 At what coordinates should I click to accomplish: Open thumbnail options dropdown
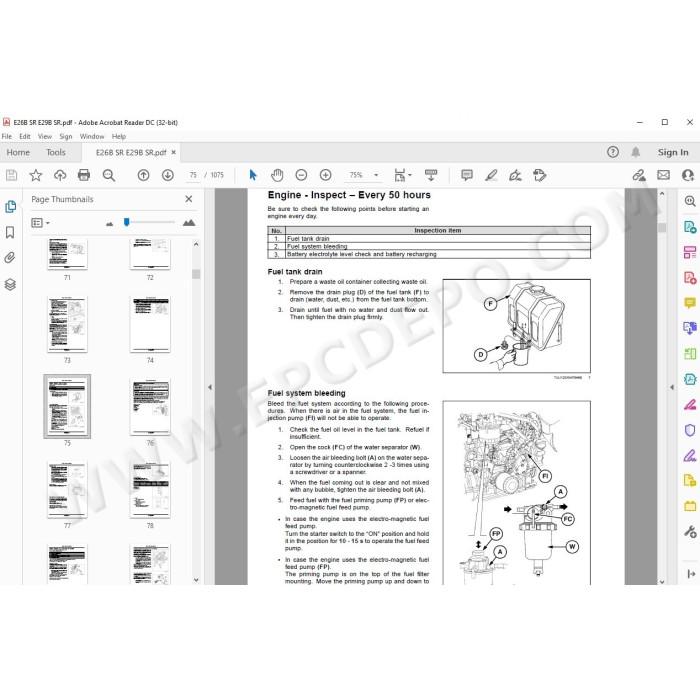(41, 222)
